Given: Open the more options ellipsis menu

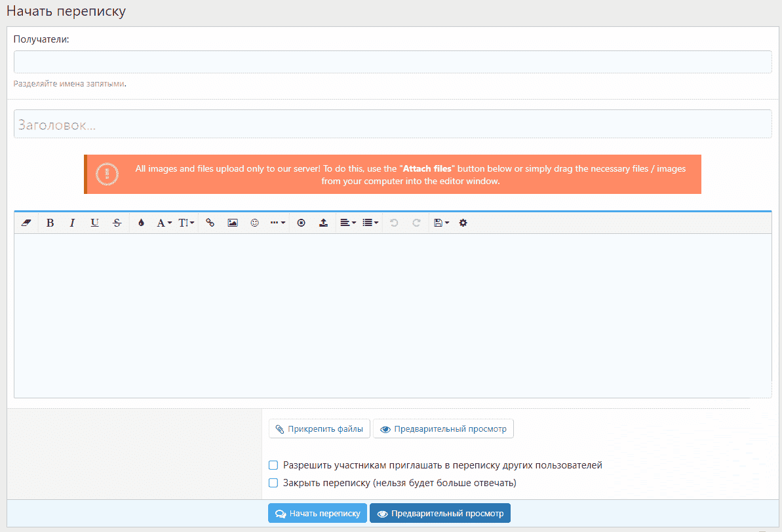Looking at the screenshot, I should 278,223.
